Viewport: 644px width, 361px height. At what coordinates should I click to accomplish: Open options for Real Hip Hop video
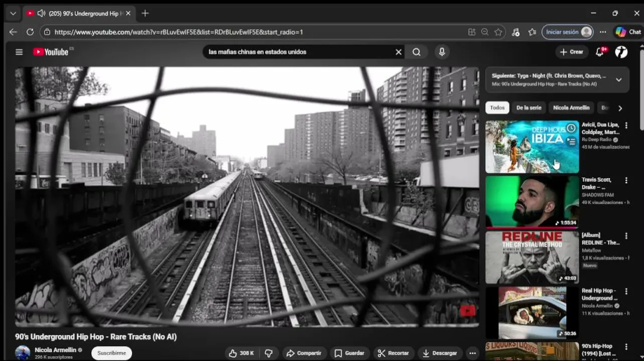[x=626, y=291]
